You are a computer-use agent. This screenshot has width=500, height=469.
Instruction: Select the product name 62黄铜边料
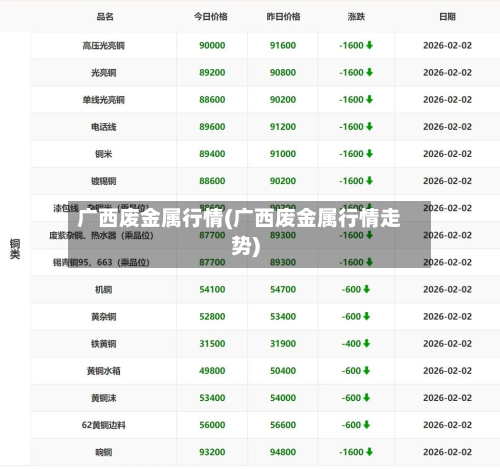pyautogui.click(x=104, y=425)
